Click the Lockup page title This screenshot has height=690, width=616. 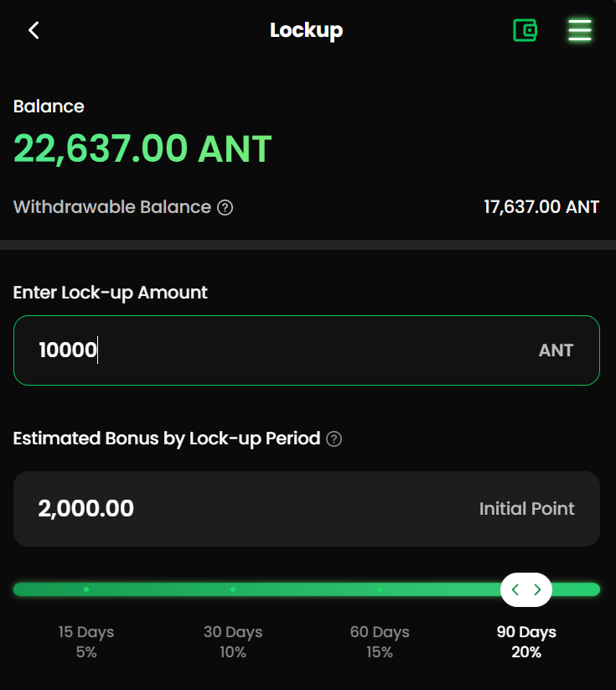(306, 31)
